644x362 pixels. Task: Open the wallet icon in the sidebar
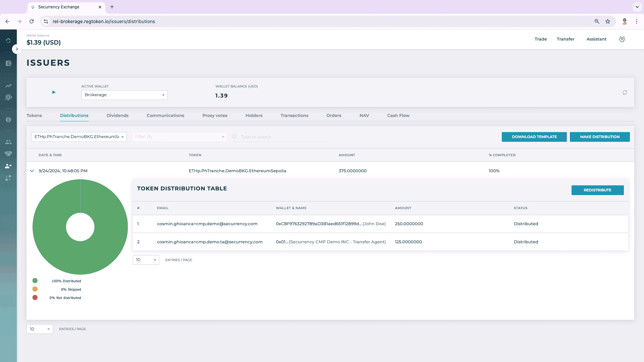[x=8, y=63]
